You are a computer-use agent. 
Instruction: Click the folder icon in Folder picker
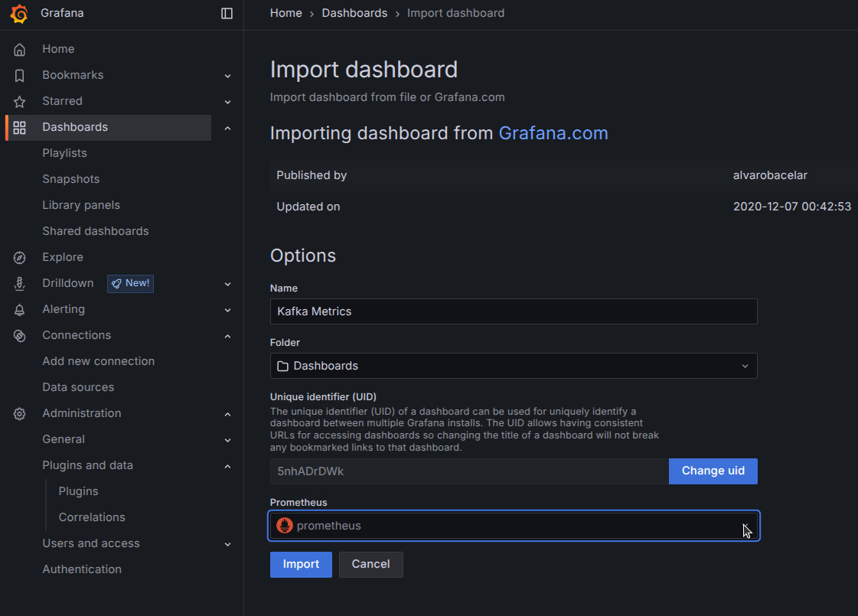282,366
